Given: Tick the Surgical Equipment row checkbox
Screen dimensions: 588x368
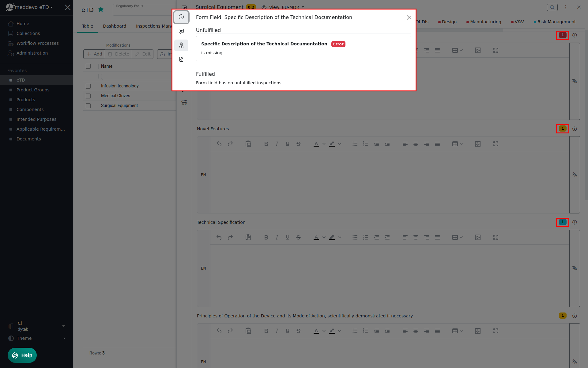Looking at the screenshot, I should [88, 106].
